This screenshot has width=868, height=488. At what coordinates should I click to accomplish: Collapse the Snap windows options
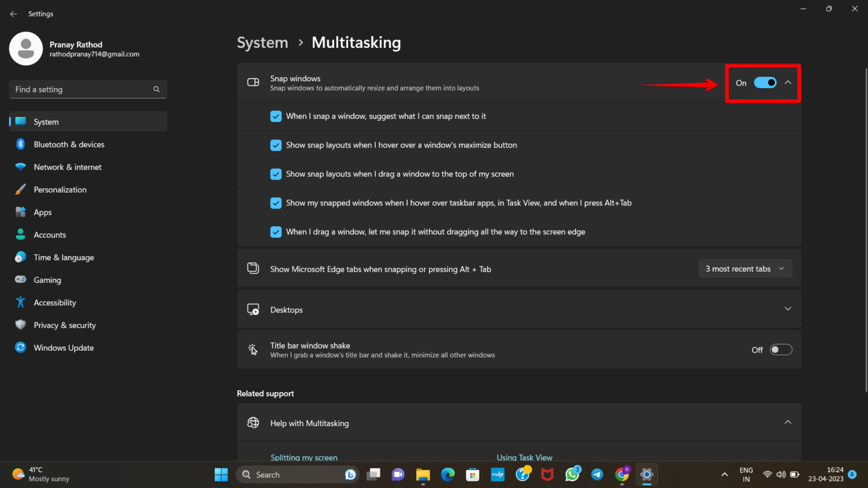[x=788, y=82]
